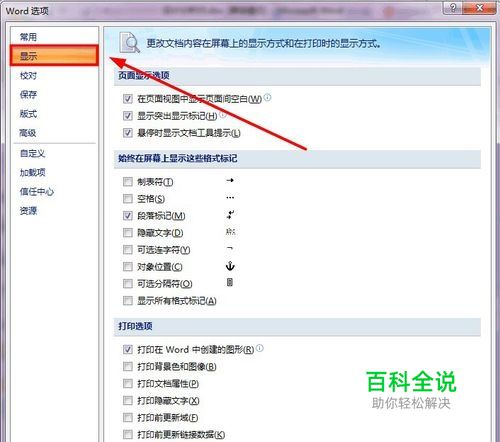The height and width of the screenshot is (442, 500).
Task: Click the space dots symbol
Action: coord(230,198)
